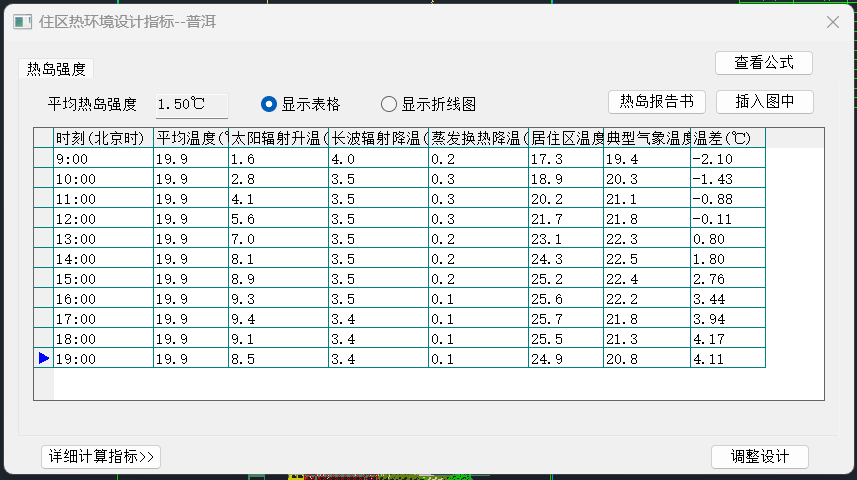Open the 热岛报告书 report
857x480 pixels.
(x=656, y=101)
